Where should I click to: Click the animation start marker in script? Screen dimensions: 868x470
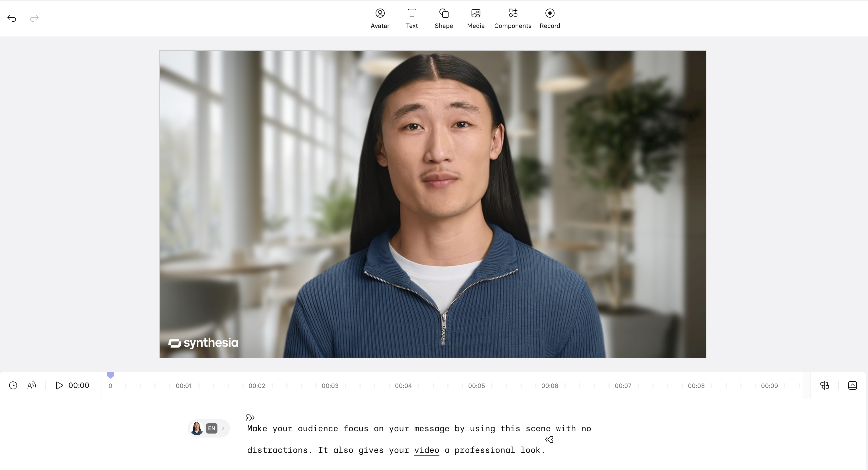(250, 418)
